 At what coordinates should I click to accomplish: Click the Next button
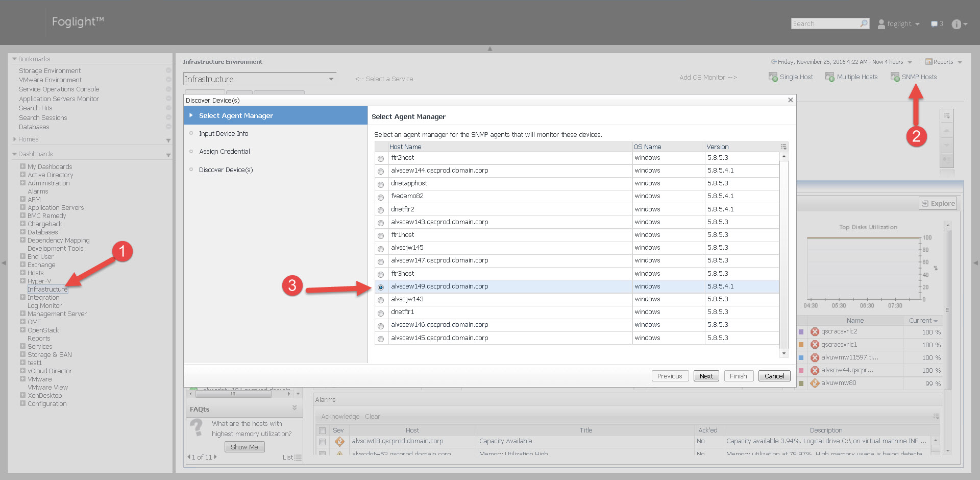706,376
